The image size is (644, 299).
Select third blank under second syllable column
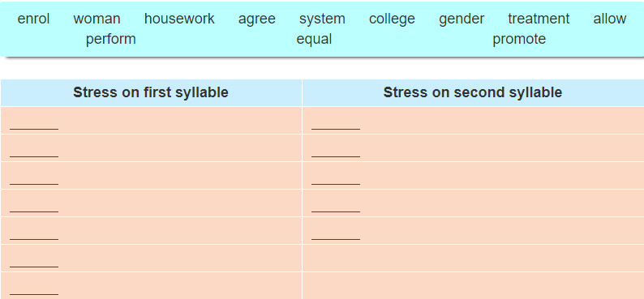click(336, 180)
